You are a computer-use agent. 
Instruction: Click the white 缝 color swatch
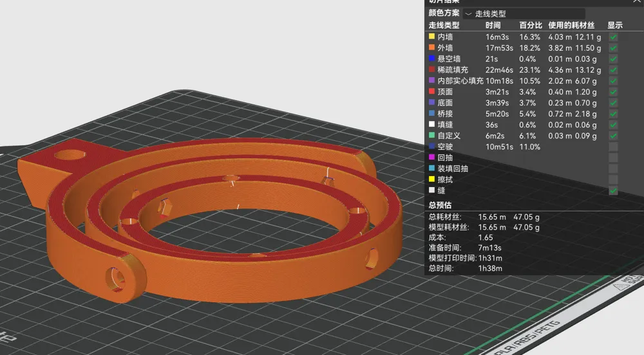(431, 190)
